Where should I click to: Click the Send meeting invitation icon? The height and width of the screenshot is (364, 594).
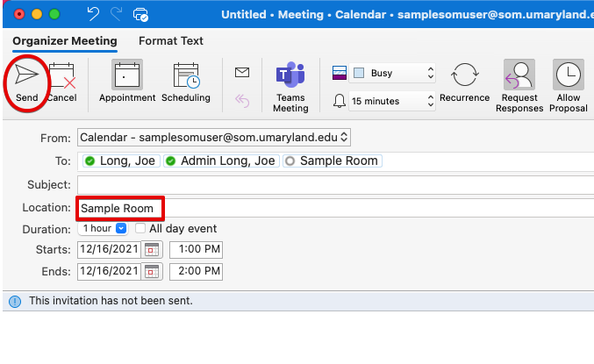(26, 75)
